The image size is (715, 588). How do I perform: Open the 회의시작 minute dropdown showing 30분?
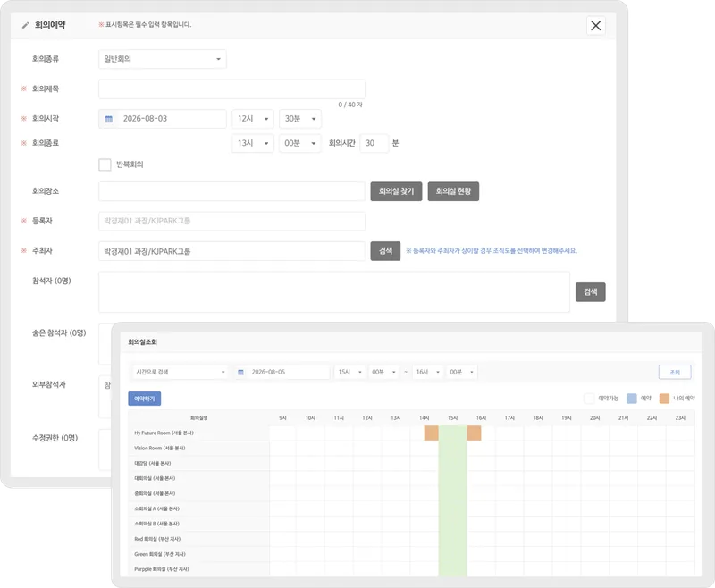[x=300, y=119]
